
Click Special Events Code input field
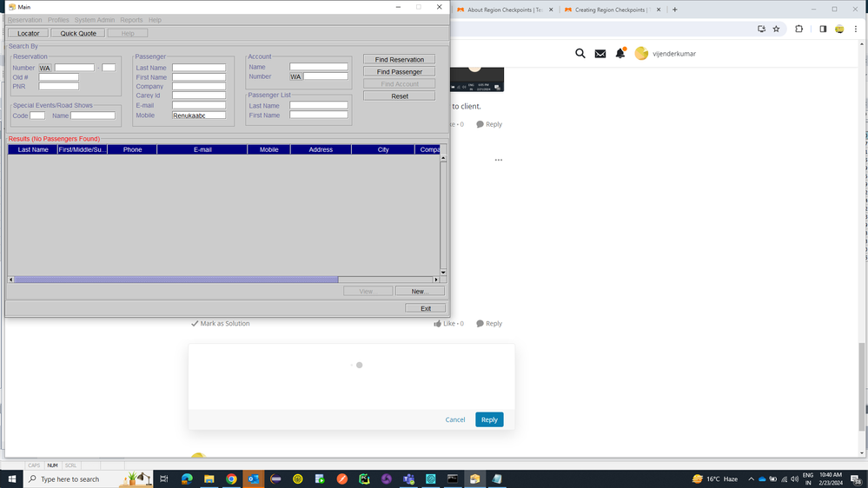(37, 115)
